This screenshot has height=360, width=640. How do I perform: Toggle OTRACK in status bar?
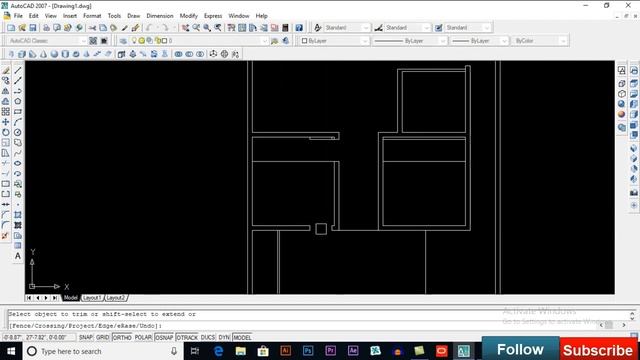[x=187, y=338]
